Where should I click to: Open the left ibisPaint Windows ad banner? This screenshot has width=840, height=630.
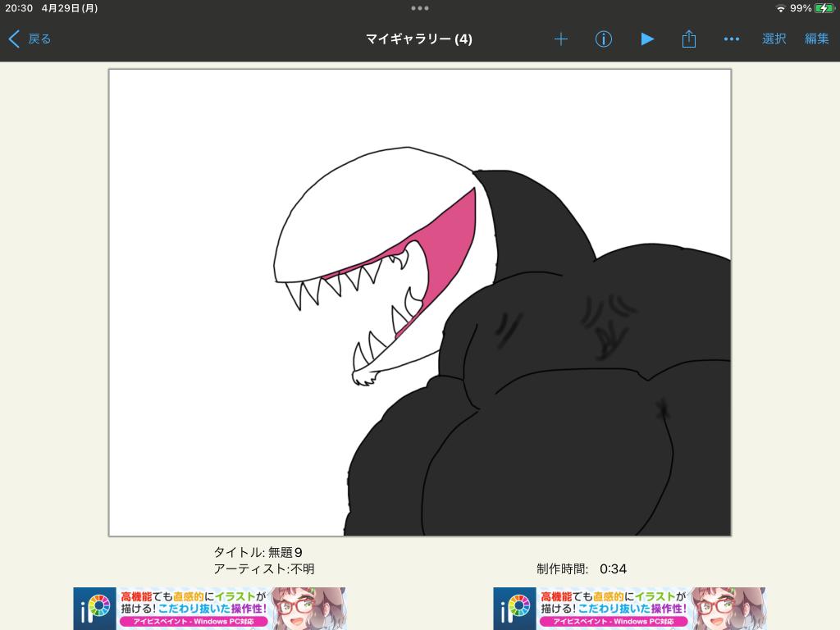[210, 608]
